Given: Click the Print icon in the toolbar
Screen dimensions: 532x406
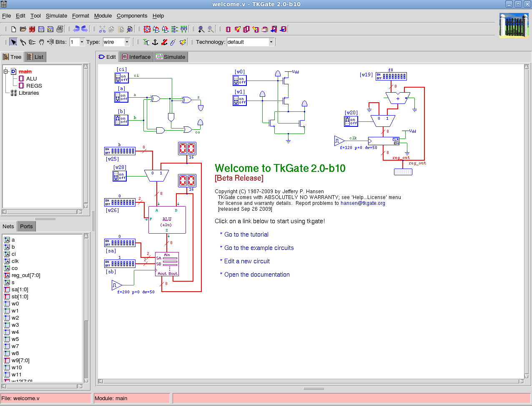Looking at the screenshot, I should pyautogui.click(x=60, y=29).
